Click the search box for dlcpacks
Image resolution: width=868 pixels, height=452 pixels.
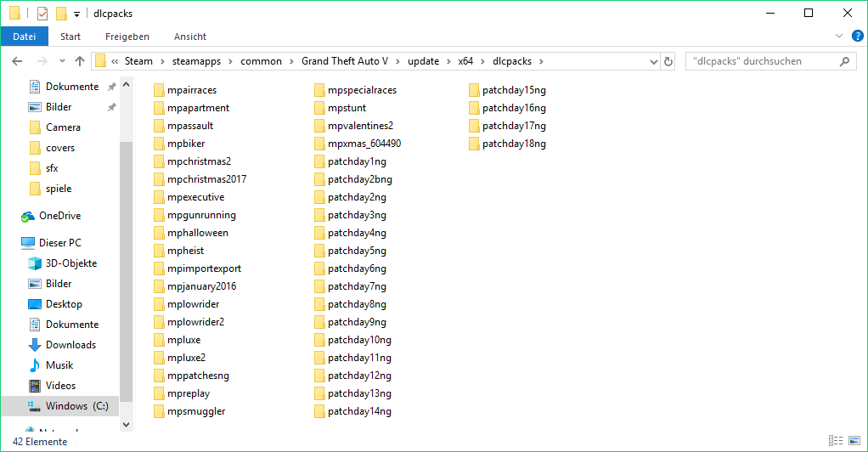pos(770,61)
